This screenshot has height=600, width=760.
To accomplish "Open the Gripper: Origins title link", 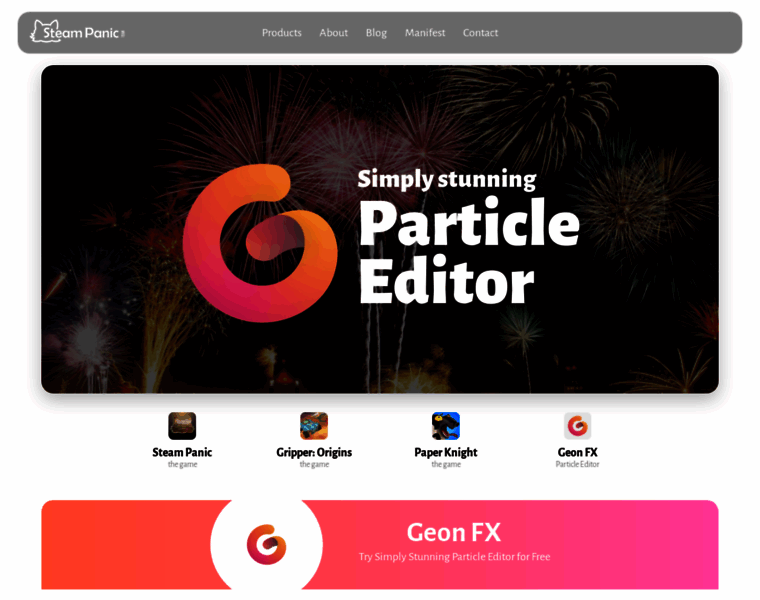I will click(314, 452).
